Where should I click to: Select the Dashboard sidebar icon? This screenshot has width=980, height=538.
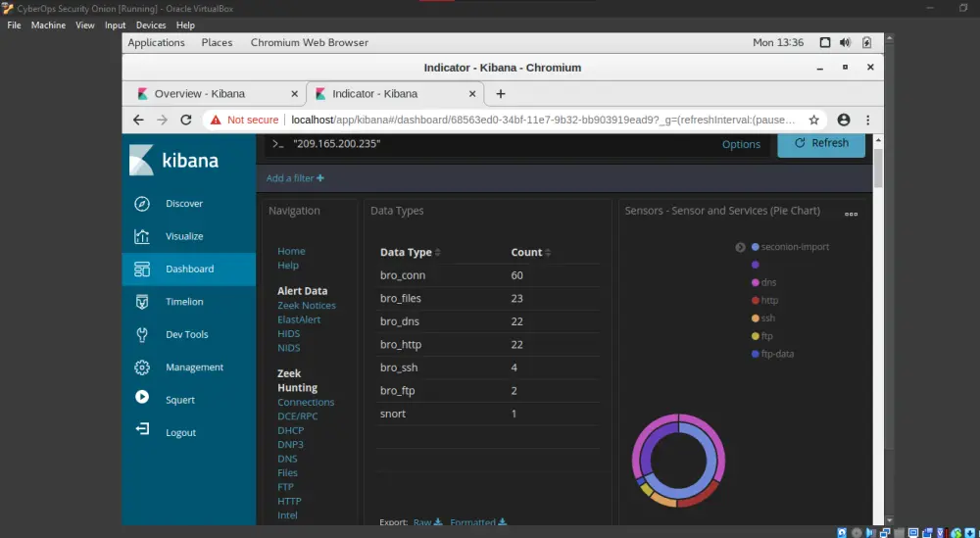tap(142, 269)
